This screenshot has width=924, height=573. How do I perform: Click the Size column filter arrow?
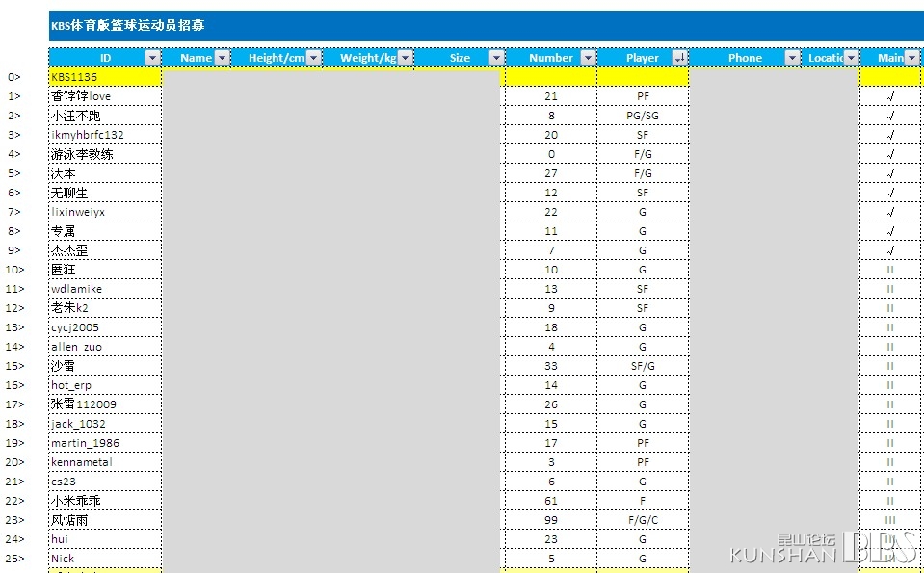496,58
